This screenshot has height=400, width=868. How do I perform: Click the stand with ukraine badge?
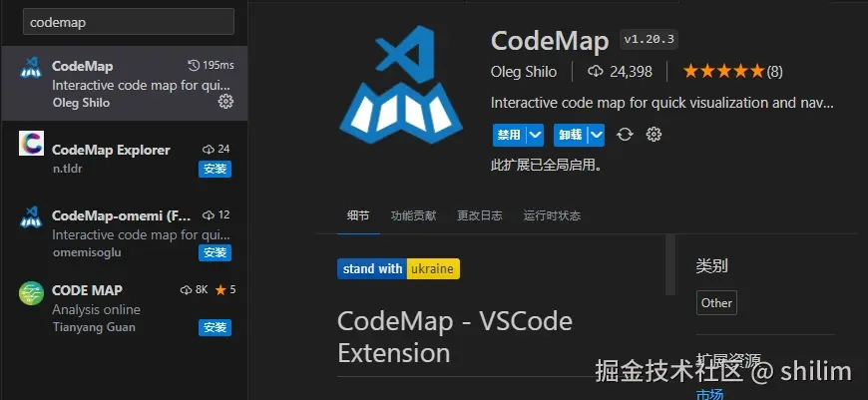(x=398, y=269)
